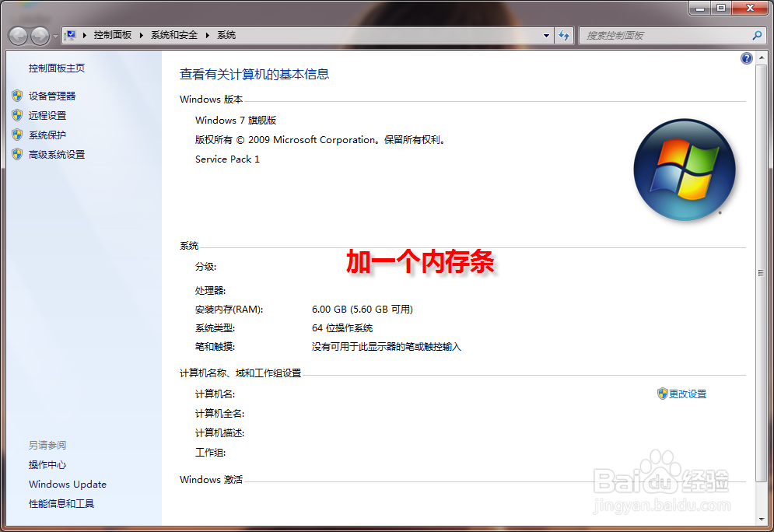
Task: Select 系统 breadcrumb in address bar
Action: pos(226,35)
